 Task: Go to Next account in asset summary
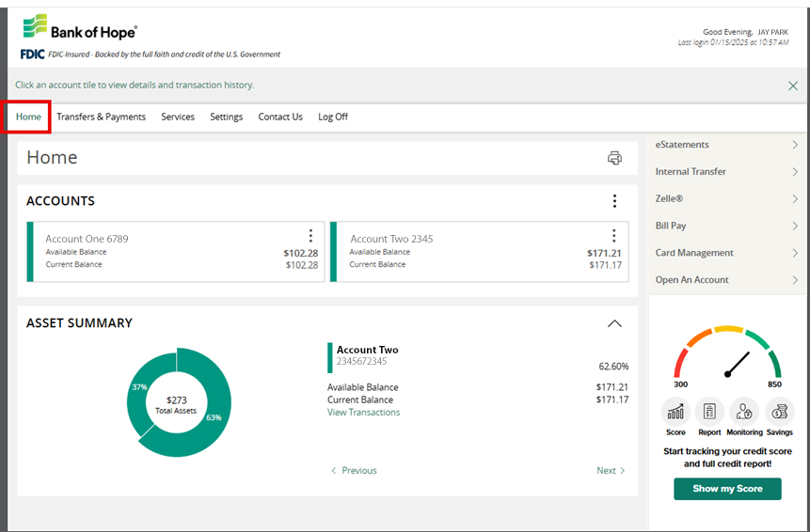pos(611,471)
